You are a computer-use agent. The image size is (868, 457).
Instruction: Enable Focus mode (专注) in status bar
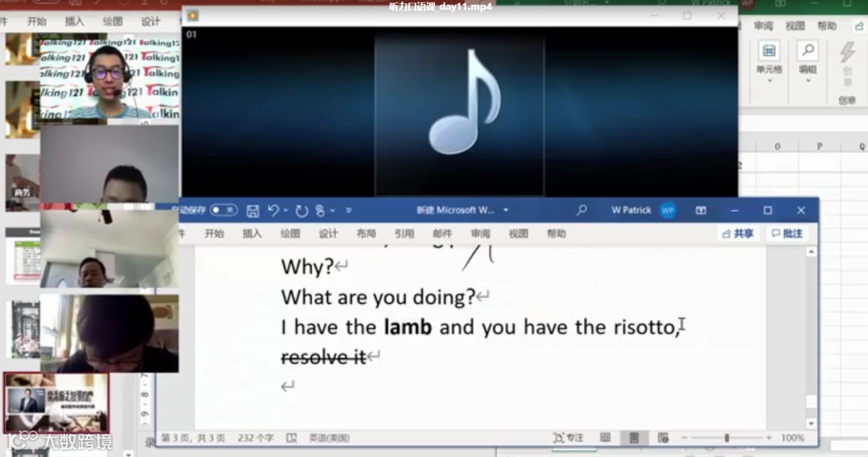click(568, 438)
